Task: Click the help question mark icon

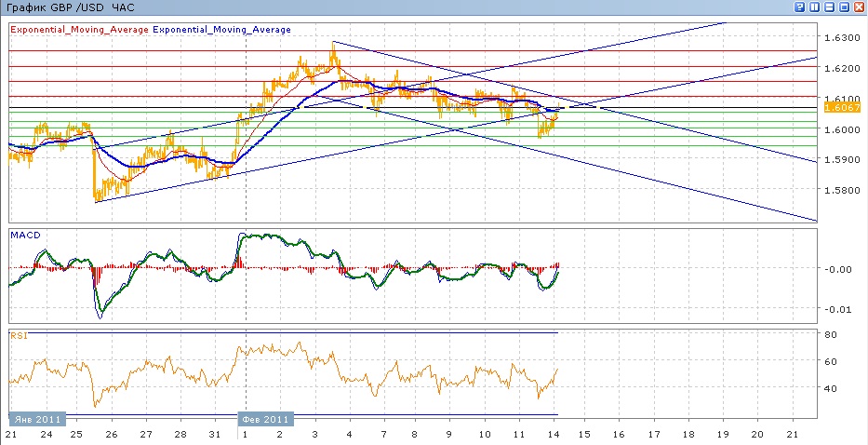Action: [x=800, y=7]
